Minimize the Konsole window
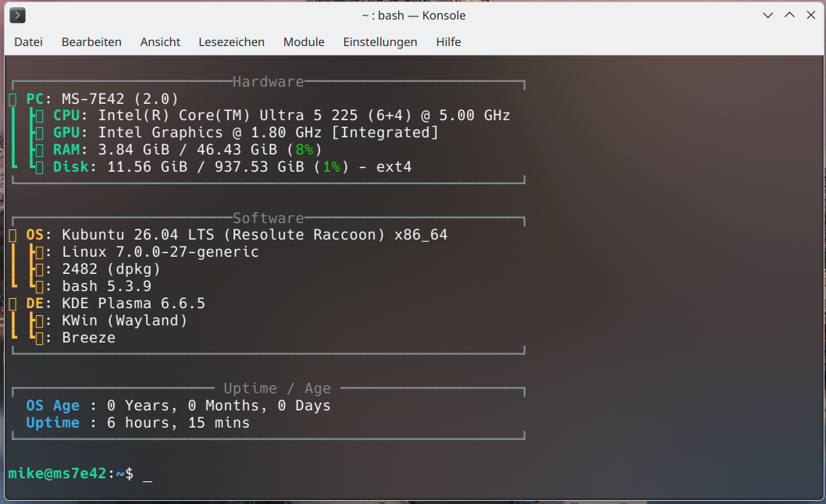 [768, 16]
